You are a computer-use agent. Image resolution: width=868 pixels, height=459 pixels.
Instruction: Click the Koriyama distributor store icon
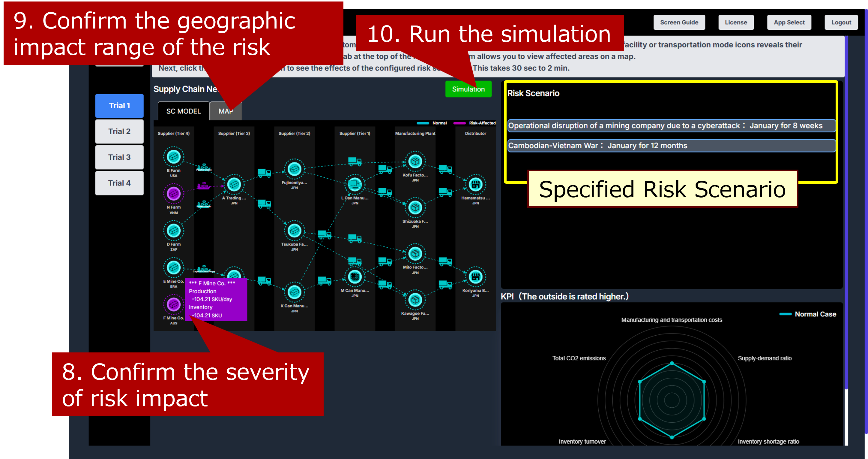pos(475,277)
